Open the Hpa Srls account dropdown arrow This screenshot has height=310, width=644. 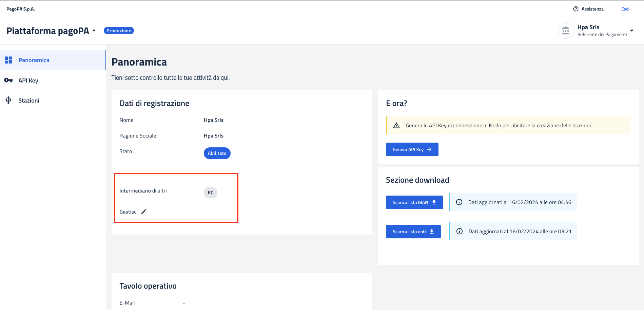[x=631, y=31]
